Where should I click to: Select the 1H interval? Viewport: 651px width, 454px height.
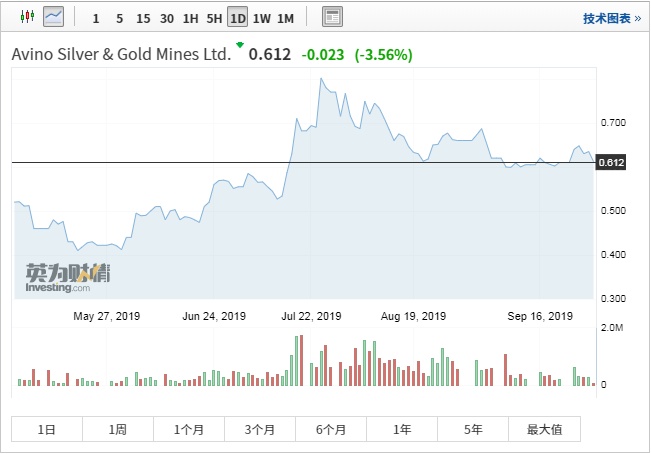pyautogui.click(x=191, y=19)
